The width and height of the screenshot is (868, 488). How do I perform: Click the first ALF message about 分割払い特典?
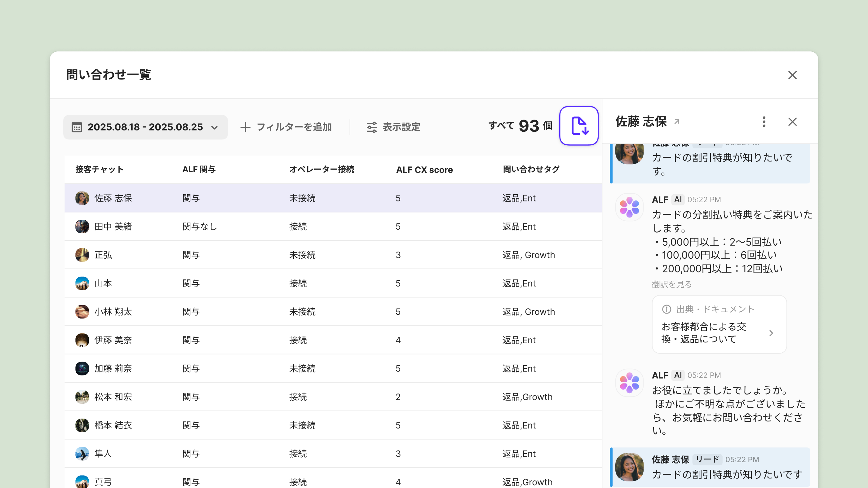coord(732,241)
